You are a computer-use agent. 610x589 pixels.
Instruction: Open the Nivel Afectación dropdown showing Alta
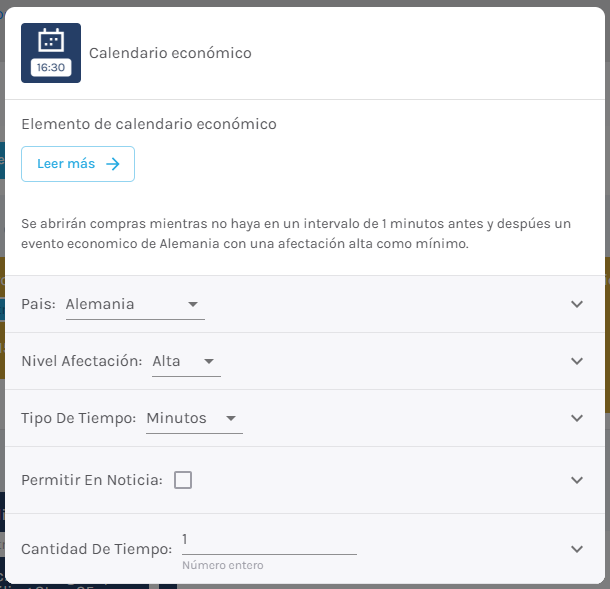[x=186, y=361]
